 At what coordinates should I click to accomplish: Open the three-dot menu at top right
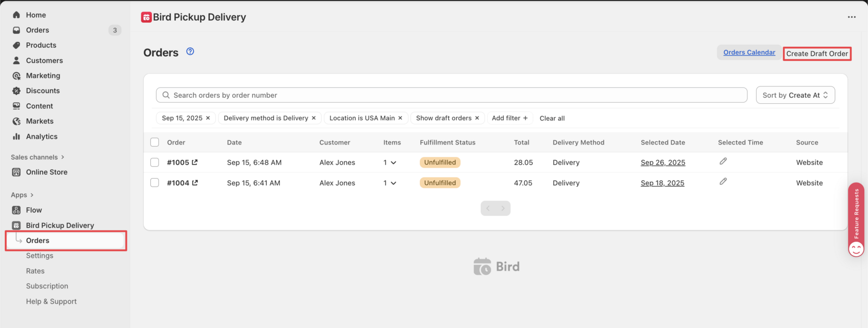click(x=852, y=17)
